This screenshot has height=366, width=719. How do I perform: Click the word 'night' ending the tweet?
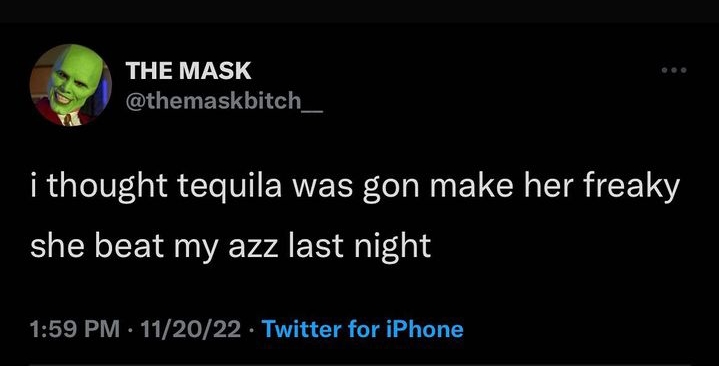[392, 246]
